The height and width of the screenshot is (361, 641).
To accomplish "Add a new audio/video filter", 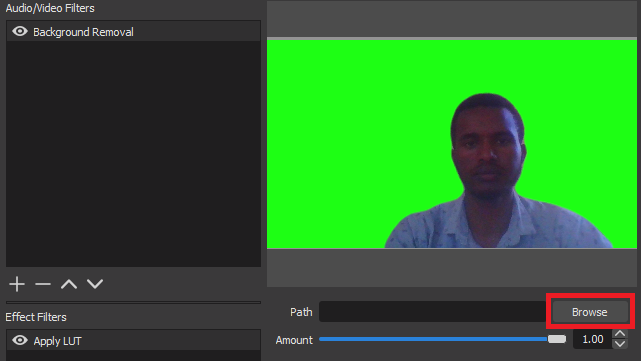I will 17,284.
